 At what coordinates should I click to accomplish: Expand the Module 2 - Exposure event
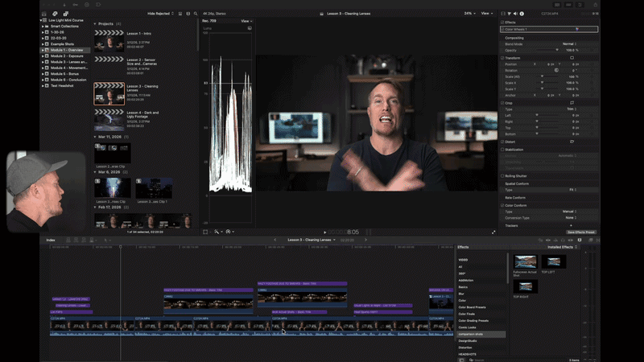[43, 56]
